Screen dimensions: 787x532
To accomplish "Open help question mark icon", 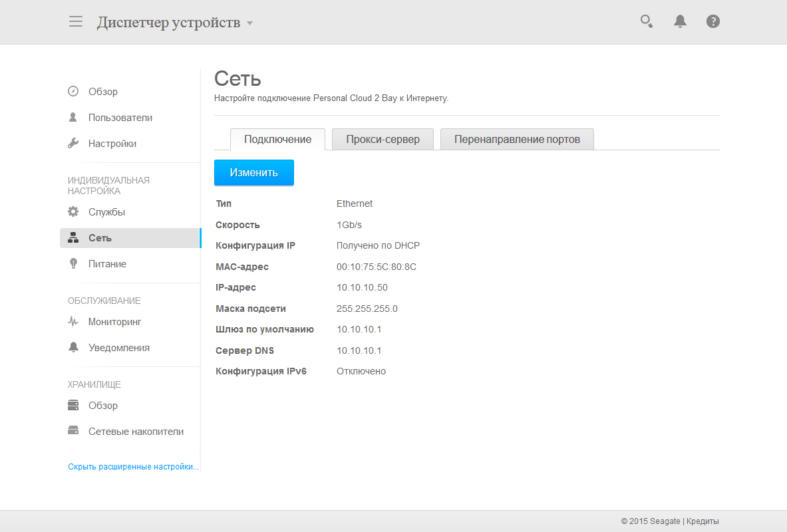I will (712, 21).
